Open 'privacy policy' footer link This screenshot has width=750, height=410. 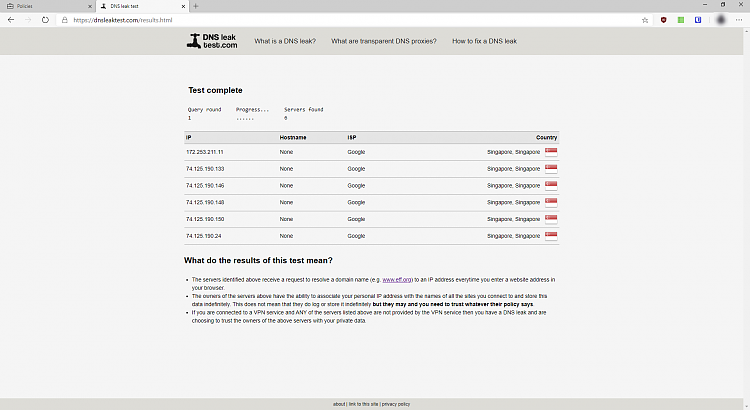pos(396,404)
